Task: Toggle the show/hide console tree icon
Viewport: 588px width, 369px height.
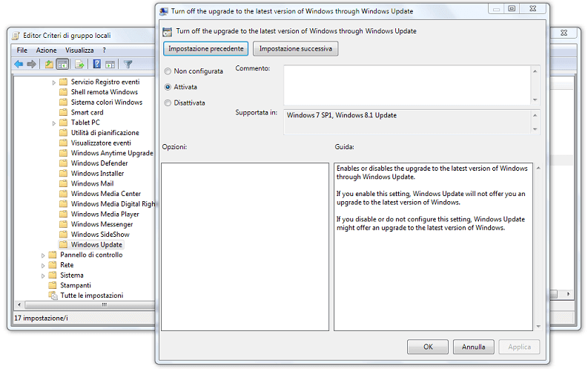Action: tap(62, 64)
